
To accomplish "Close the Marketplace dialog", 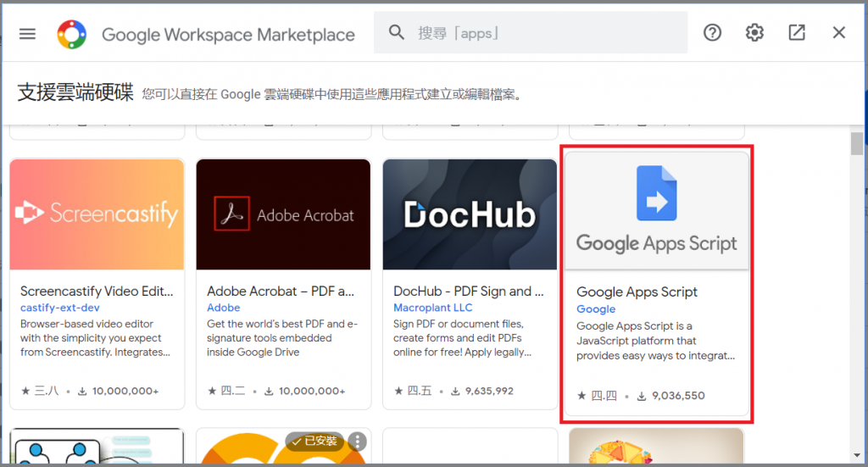I will coord(838,33).
